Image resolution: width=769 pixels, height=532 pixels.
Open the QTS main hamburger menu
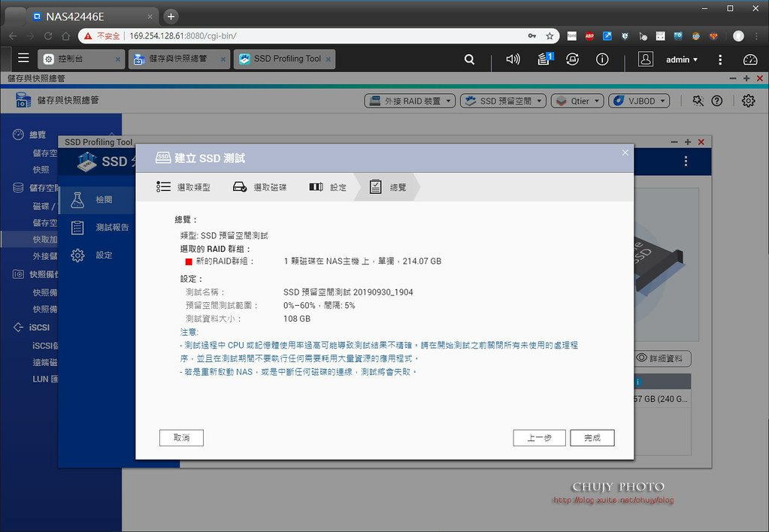pyautogui.click(x=23, y=59)
